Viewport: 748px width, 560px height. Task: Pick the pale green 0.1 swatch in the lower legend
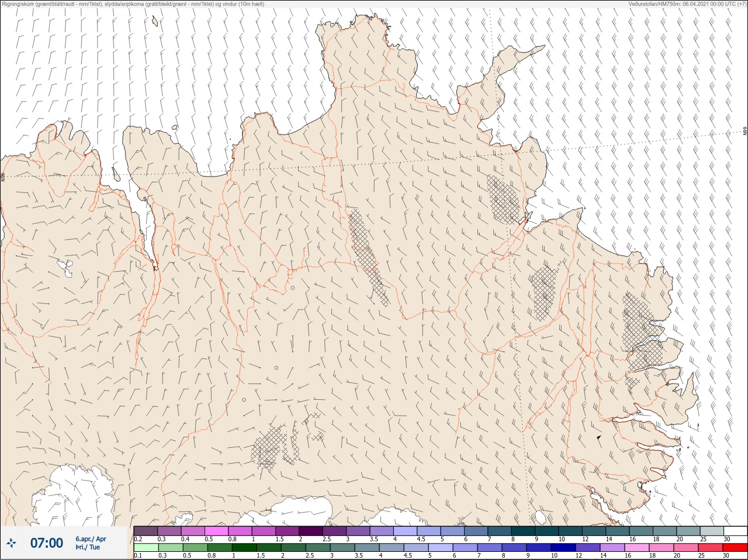point(146,548)
